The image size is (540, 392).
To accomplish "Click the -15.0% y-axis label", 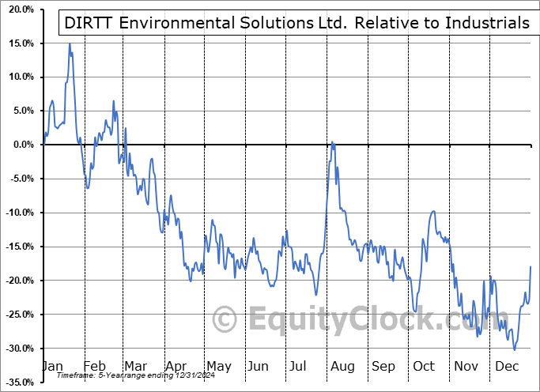I will pos(17,247).
